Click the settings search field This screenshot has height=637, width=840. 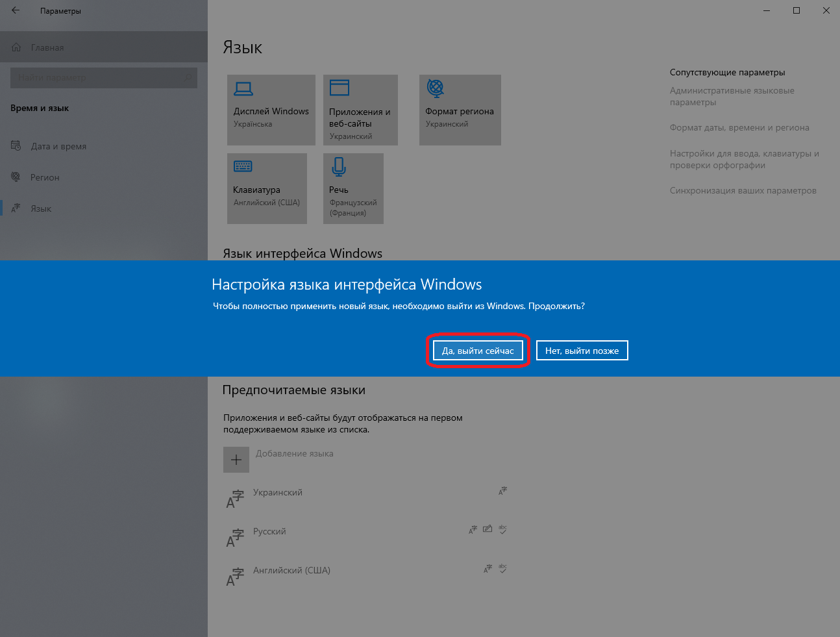click(x=97, y=78)
